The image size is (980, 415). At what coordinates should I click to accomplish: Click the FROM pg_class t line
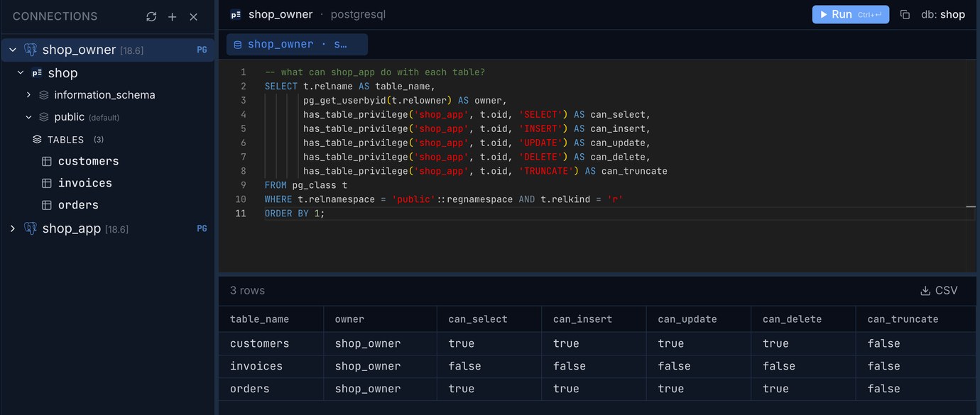(305, 185)
